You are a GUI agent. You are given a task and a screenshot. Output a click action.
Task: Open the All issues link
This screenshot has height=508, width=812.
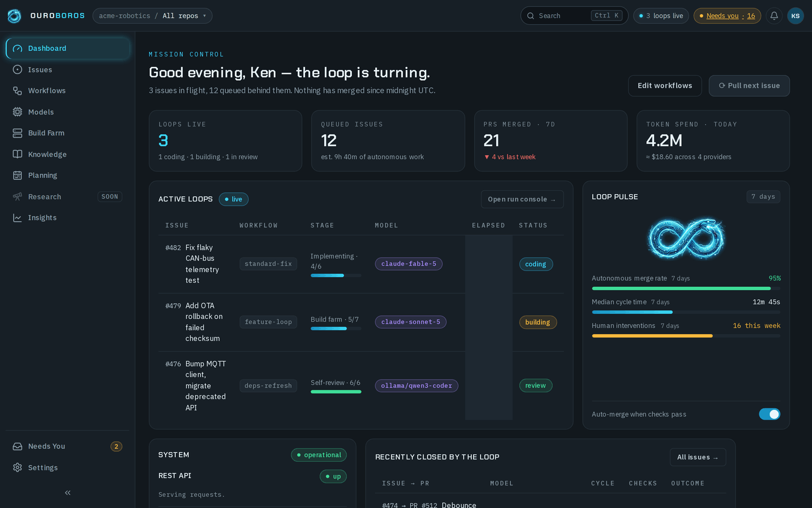click(x=698, y=457)
